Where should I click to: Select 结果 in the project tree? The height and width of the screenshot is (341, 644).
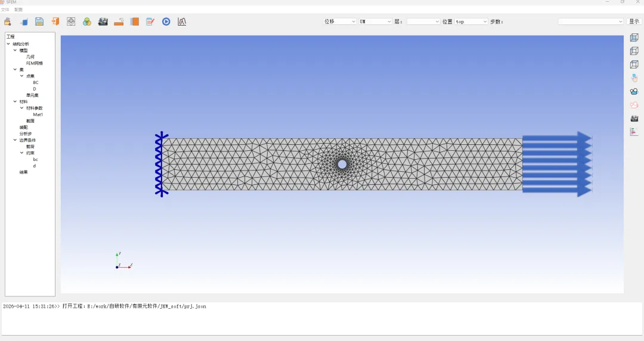point(23,172)
